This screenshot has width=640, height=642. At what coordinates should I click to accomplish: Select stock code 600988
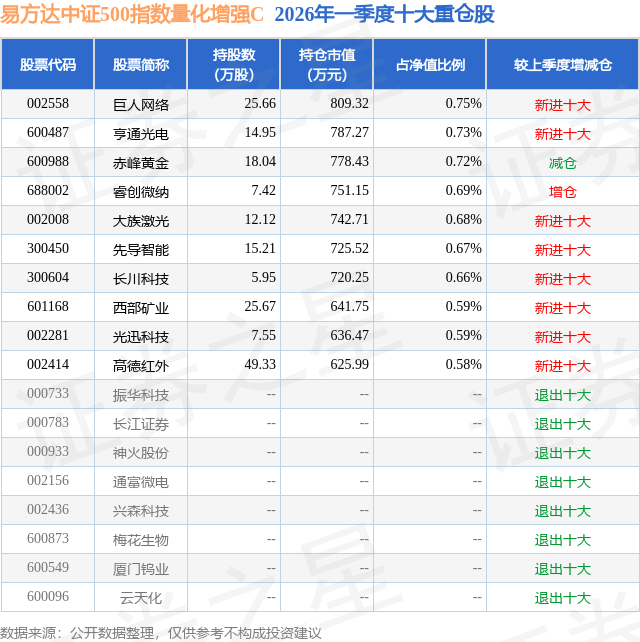(48, 161)
